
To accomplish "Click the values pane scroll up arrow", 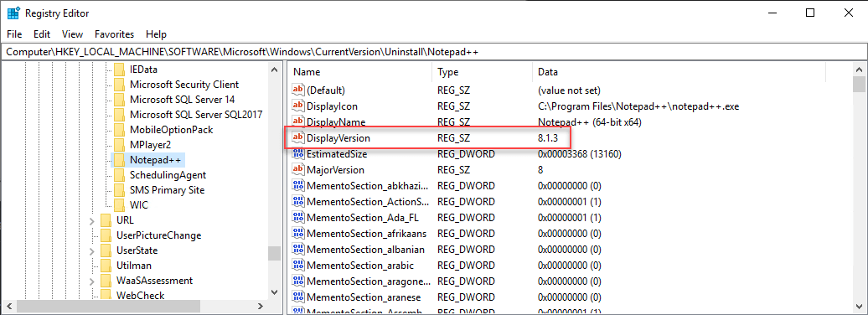I will (859, 70).
